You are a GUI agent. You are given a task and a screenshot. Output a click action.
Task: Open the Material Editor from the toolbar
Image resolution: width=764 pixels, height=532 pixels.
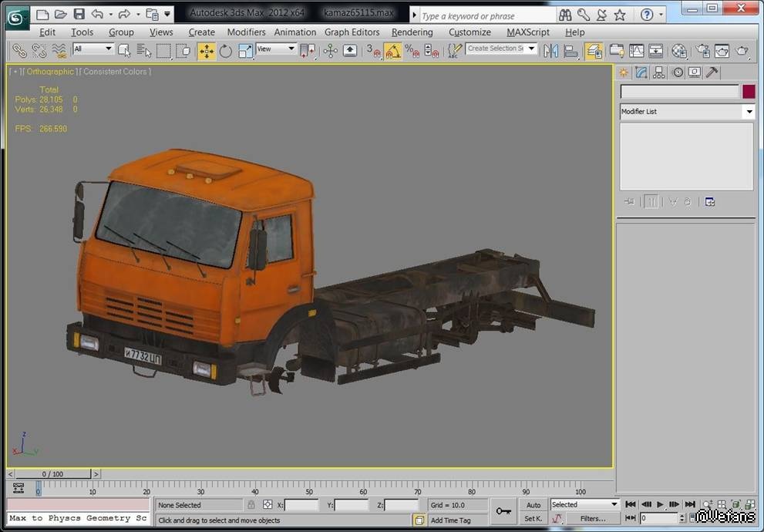coord(679,51)
